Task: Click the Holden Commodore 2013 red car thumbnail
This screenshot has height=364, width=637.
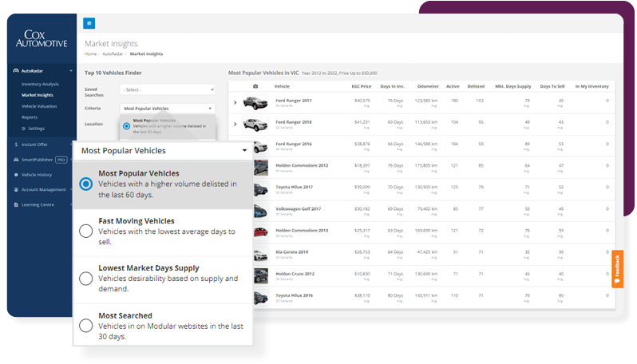Action: click(260, 232)
